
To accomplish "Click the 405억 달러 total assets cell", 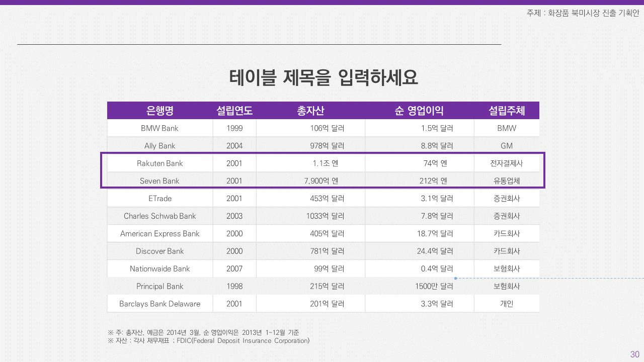I will (311, 234).
